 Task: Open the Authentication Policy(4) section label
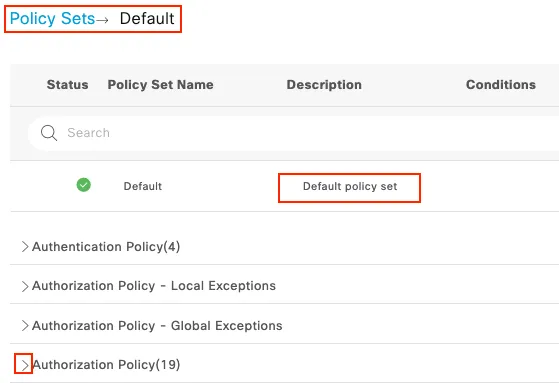(x=106, y=247)
